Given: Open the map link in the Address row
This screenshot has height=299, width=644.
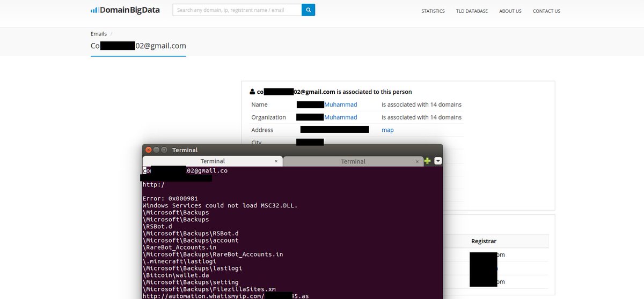Looking at the screenshot, I should click(x=387, y=130).
